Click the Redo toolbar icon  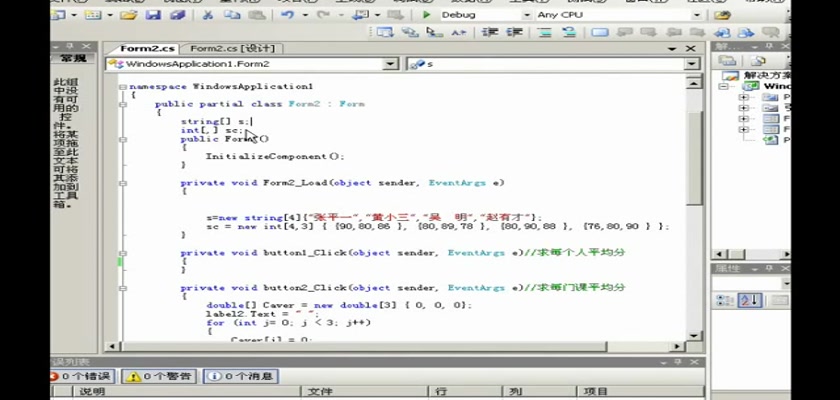pyautogui.click(x=323, y=15)
